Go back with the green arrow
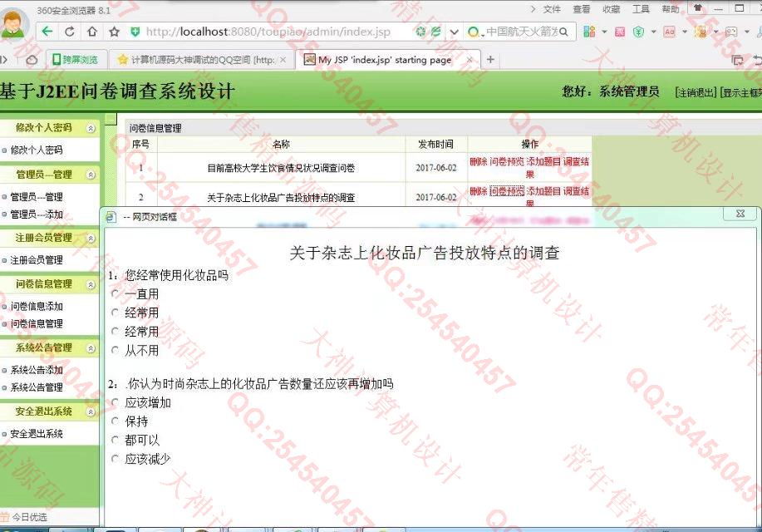Image resolution: width=762 pixels, height=532 pixels. pos(47,32)
